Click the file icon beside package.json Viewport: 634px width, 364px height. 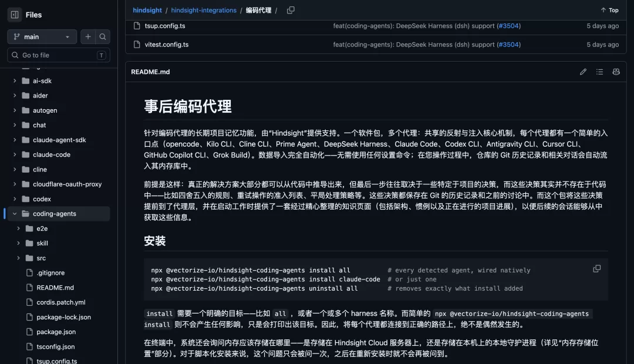pos(29,332)
